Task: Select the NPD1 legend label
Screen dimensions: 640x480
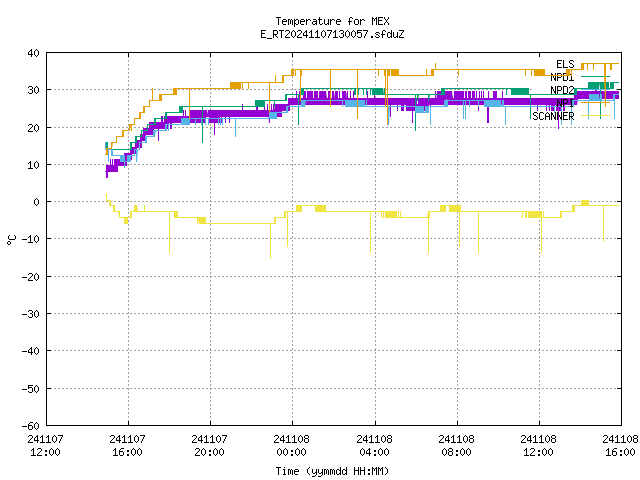Action: [562, 77]
